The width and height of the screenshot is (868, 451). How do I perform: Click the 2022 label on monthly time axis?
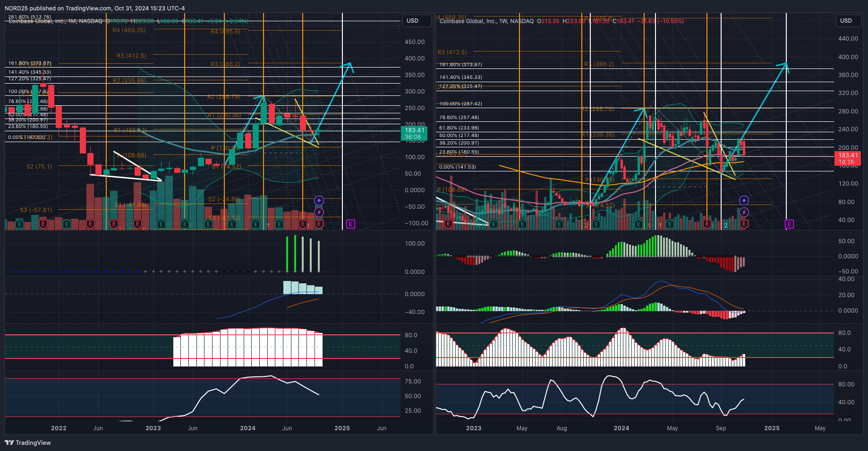pyautogui.click(x=59, y=428)
